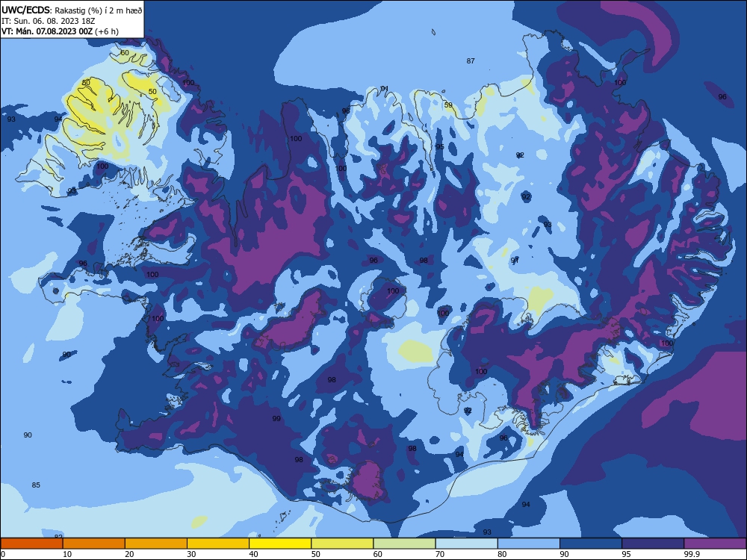The width and height of the screenshot is (747, 560).
Task: Click the 87 humidity value on the map
Action: [x=471, y=61]
